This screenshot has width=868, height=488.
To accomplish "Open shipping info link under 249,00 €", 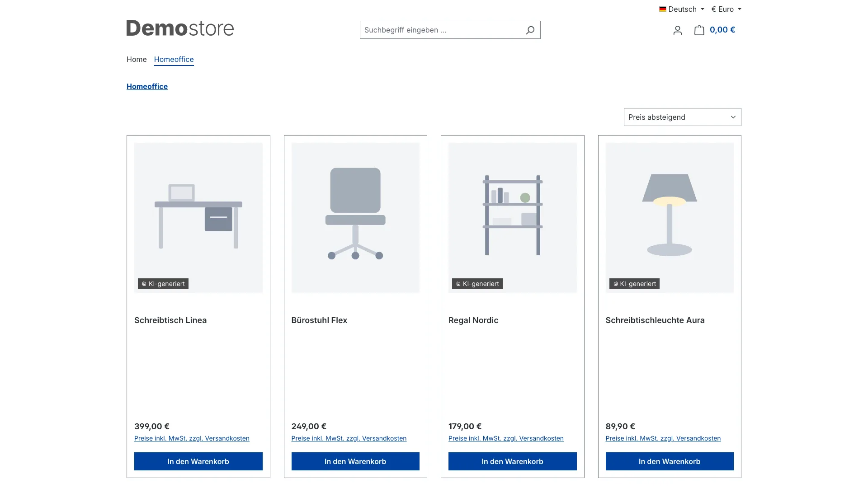I will coord(349,438).
